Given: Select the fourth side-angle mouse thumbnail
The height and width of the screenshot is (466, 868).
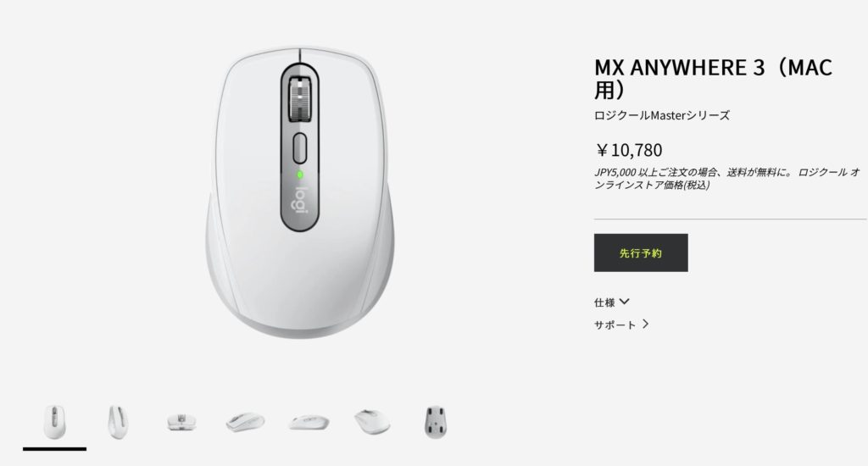Looking at the screenshot, I should (245, 422).
